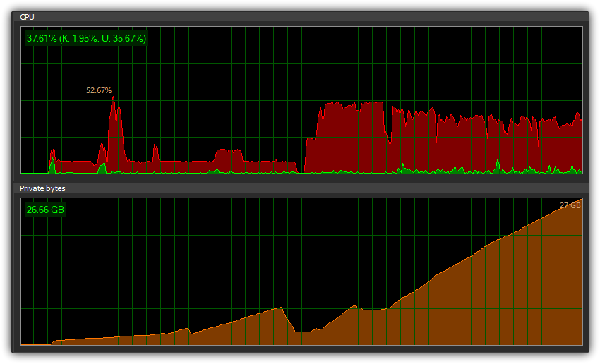Screen dimensions: 600x364
Task: Click the 27 GB maximum label
Action: (570, 205)
